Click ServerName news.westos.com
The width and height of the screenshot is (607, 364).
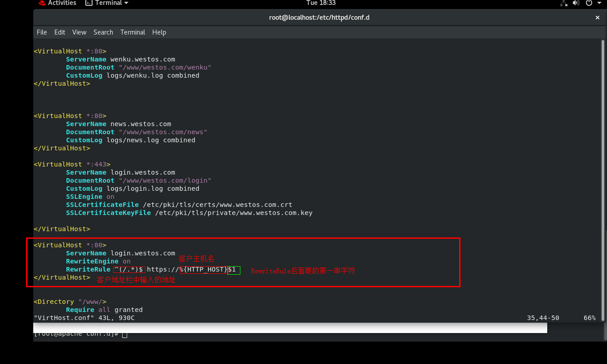coord(119,124)
